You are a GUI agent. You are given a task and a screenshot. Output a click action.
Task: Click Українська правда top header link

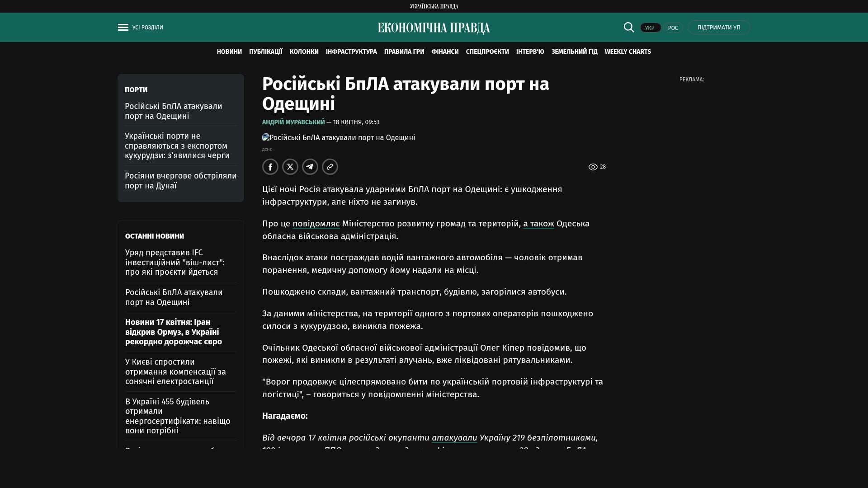[434, 6]
